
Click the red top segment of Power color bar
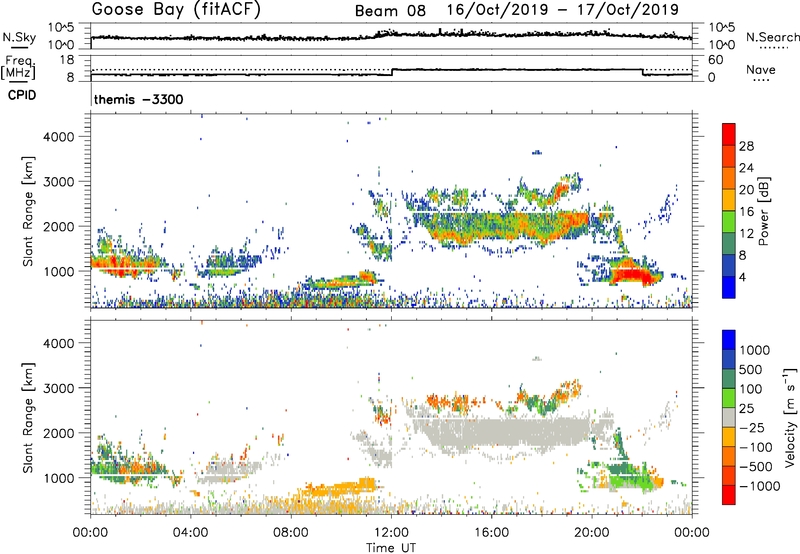[729, 134]
